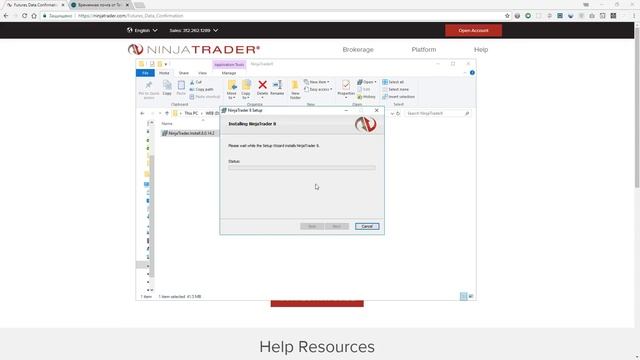Screen dimensions: 640x360
Task: Click refresh icon beside Explorer address bar
Action: (x=398, y=113)
